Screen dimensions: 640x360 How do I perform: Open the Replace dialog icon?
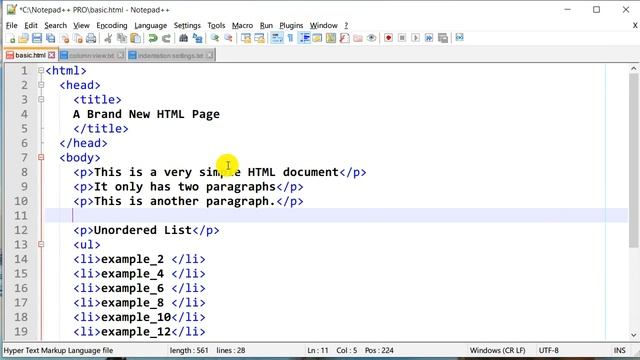198,38
